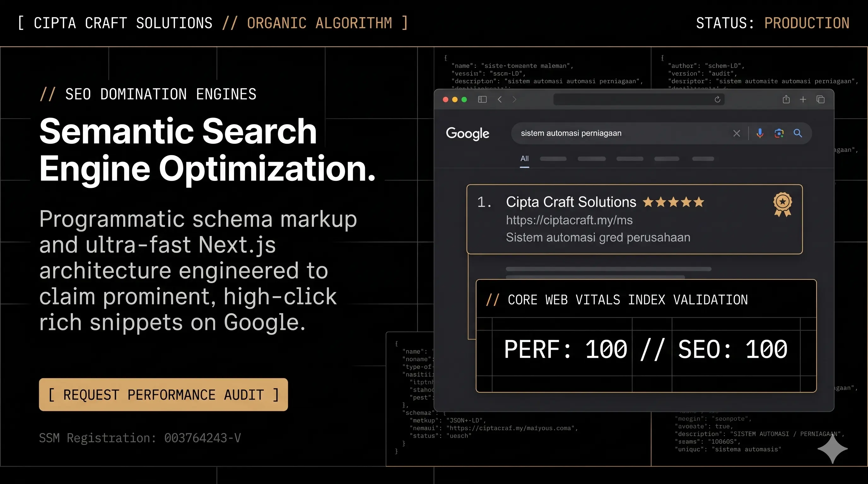The image size is (868, 484).
Task: Show the tab overview icon
Action: coord(820,99)
